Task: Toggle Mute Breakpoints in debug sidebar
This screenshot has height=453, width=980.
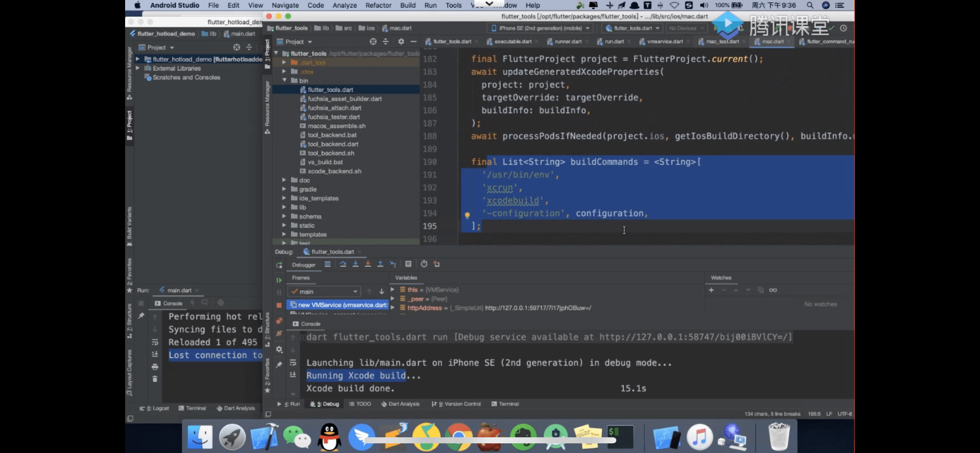Action: [x=279, y=333]
